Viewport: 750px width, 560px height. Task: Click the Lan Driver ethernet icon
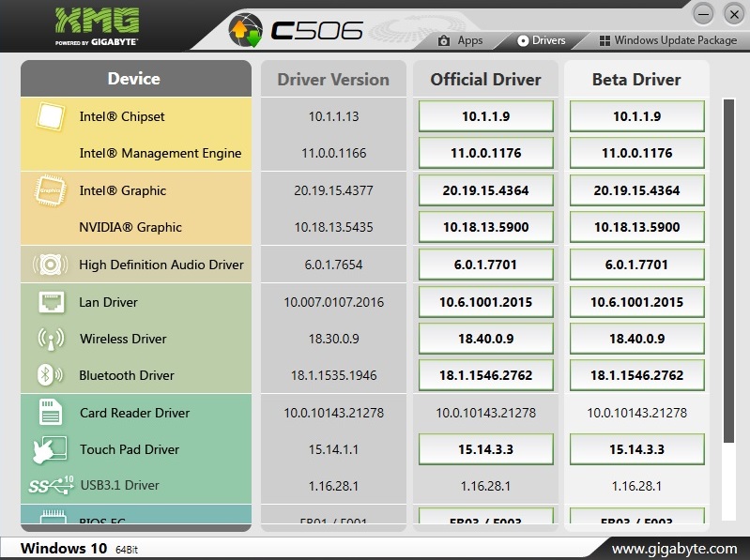52,302
